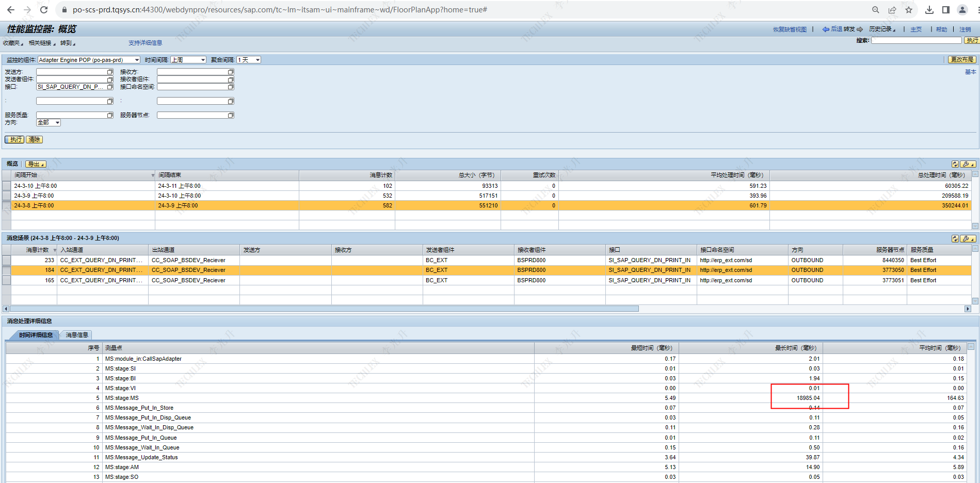Click the 执行 button below the filter form
Image resolution: width=980 pixels, height=483 pixels.
tap(14, 139)
